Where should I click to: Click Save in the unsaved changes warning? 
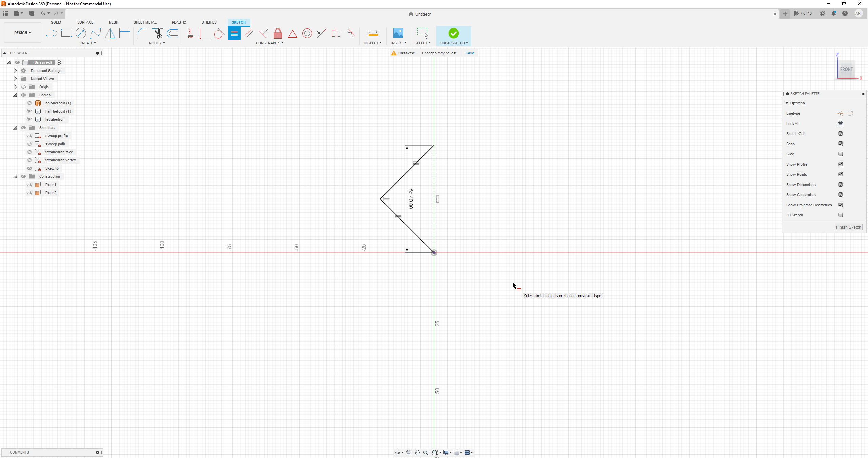(x=469, y=53)
